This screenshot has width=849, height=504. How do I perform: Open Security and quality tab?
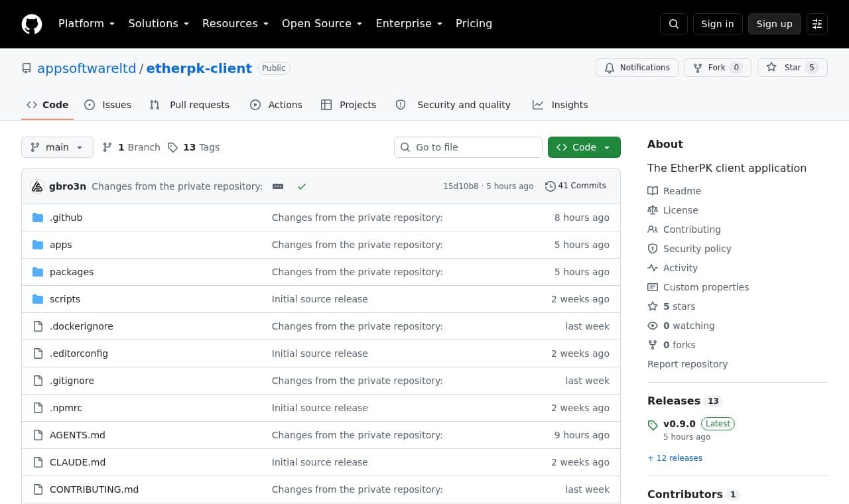(x=453, y=105)
